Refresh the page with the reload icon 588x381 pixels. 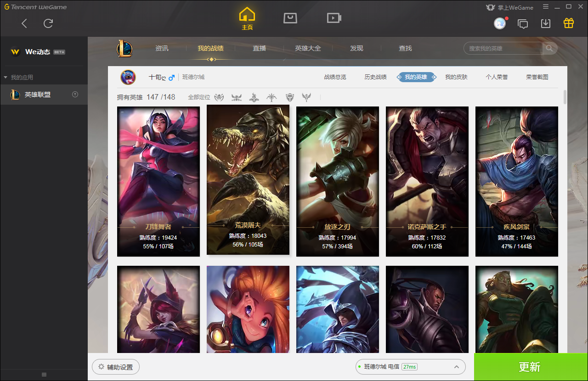48,23
